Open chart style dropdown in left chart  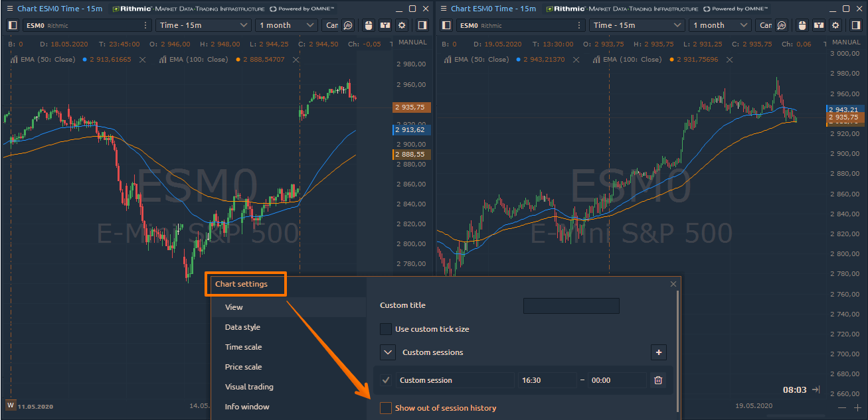coord(330,25)
